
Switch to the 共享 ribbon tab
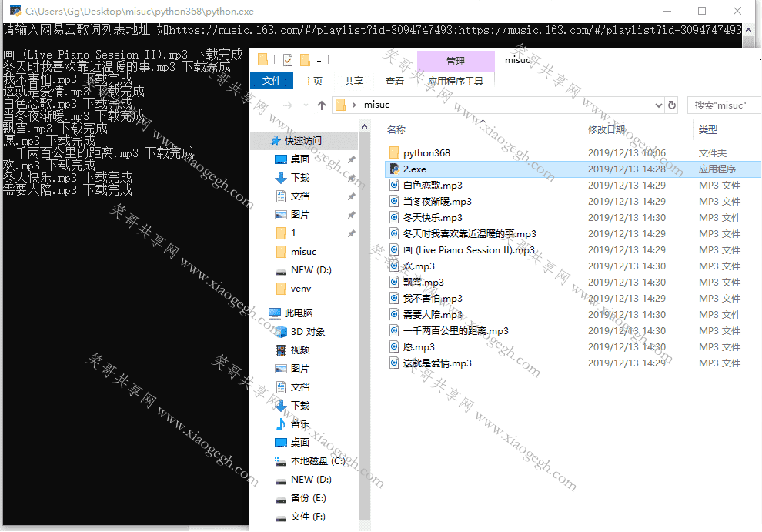click(x=354, y=81)
